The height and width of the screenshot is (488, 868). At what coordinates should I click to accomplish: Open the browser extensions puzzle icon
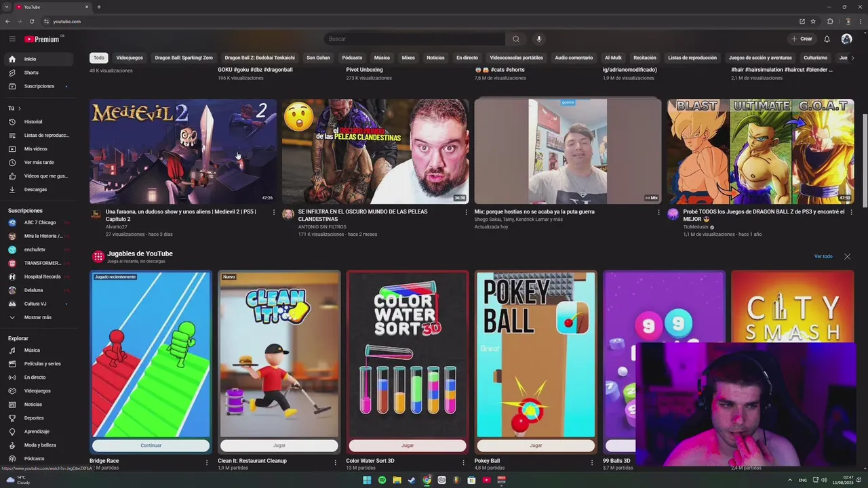tap(830, 21)
